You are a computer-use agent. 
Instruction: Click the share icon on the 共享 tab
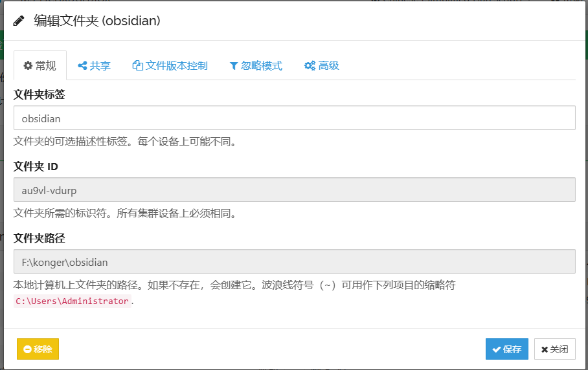(x=82, y=65)
